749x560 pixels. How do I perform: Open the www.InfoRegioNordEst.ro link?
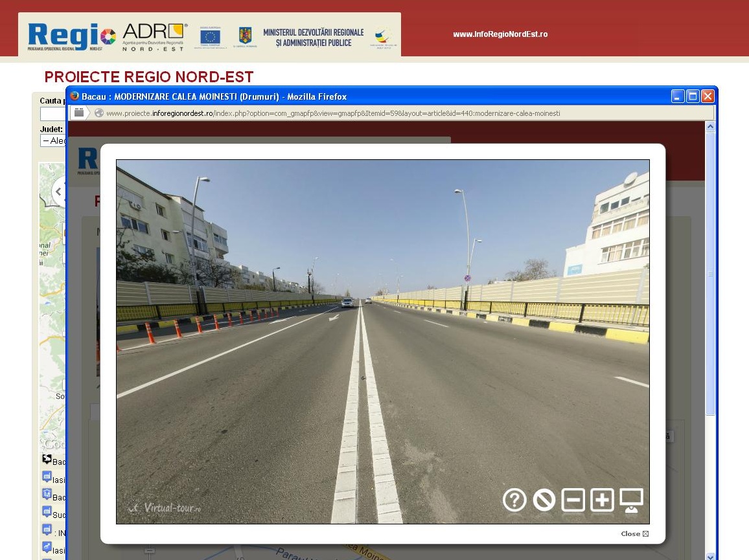(500, 34)
